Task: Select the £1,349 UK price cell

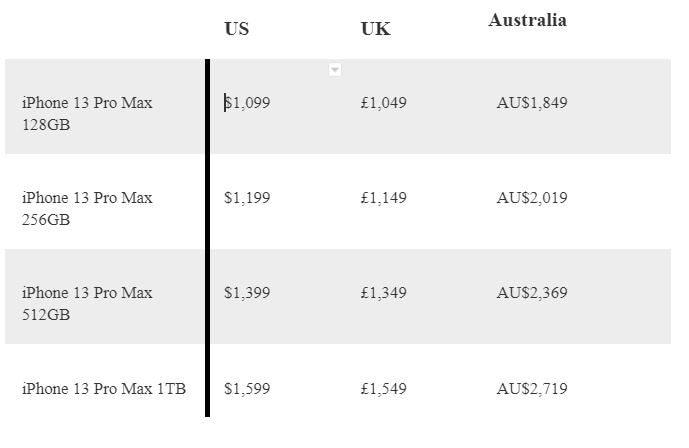Action: pos(384,292)
